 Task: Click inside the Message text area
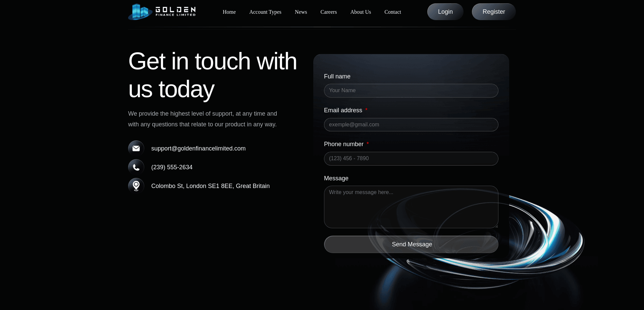(x=411, y=207)
